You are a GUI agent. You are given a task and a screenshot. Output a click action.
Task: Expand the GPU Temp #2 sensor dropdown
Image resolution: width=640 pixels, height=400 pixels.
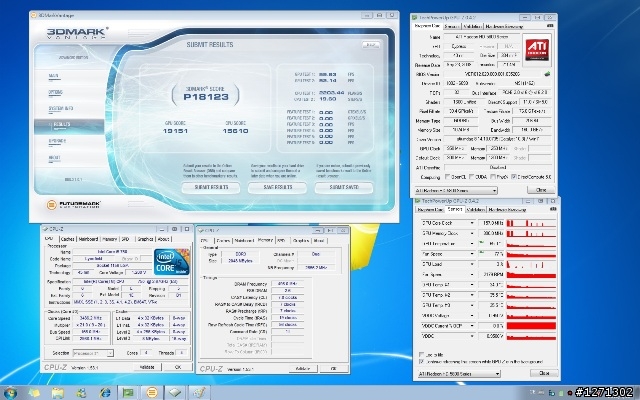pos(472,295)
